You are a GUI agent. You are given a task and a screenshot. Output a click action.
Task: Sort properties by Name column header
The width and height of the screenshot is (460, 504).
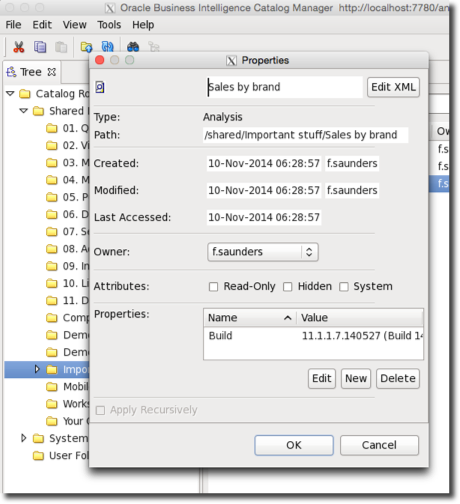(x=250, y=318)
